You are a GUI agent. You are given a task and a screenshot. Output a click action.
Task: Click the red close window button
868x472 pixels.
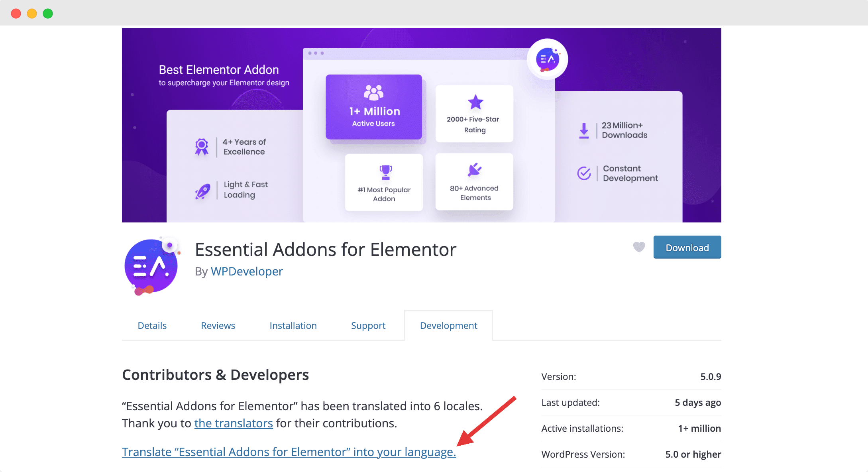16,14
